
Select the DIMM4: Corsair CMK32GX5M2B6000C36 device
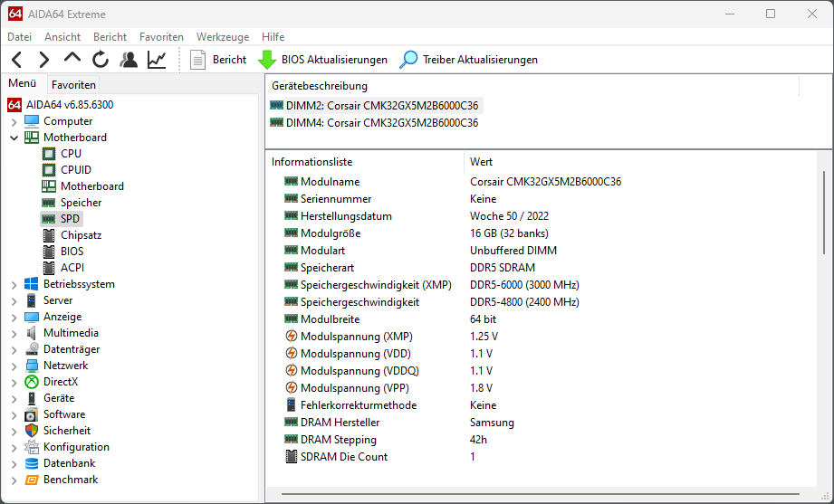375,123
